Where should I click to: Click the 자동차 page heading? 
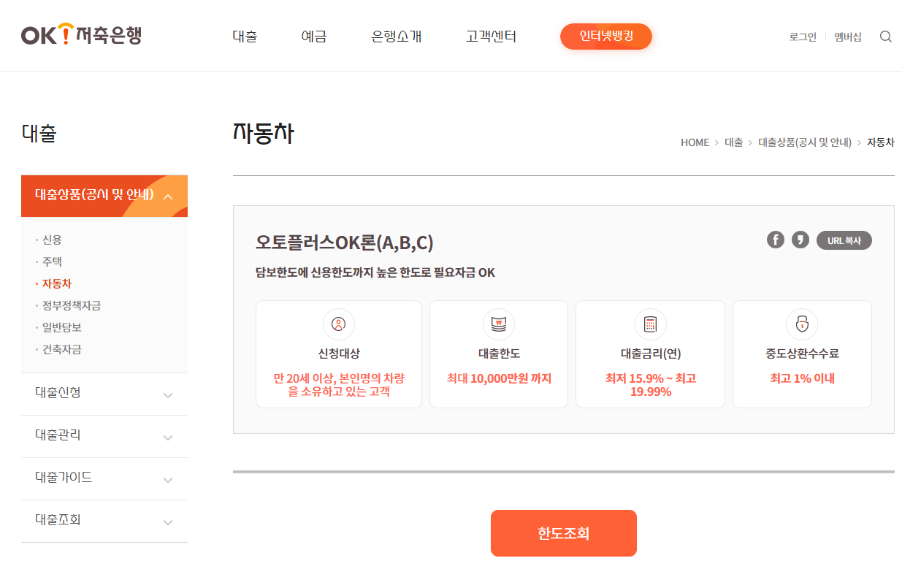[x=264, y=133]
